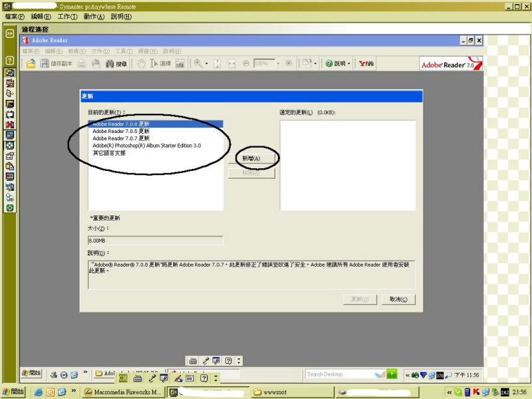Click the question mark icon in pcAnywhere sidebar

click(9, 61)
